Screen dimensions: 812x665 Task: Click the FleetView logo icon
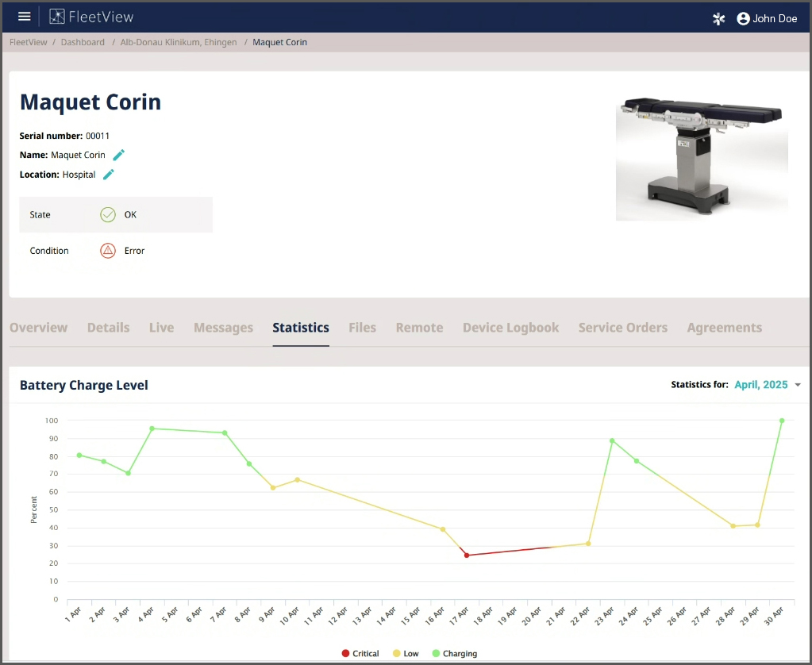pyautogui.click(x=57, y=17)
